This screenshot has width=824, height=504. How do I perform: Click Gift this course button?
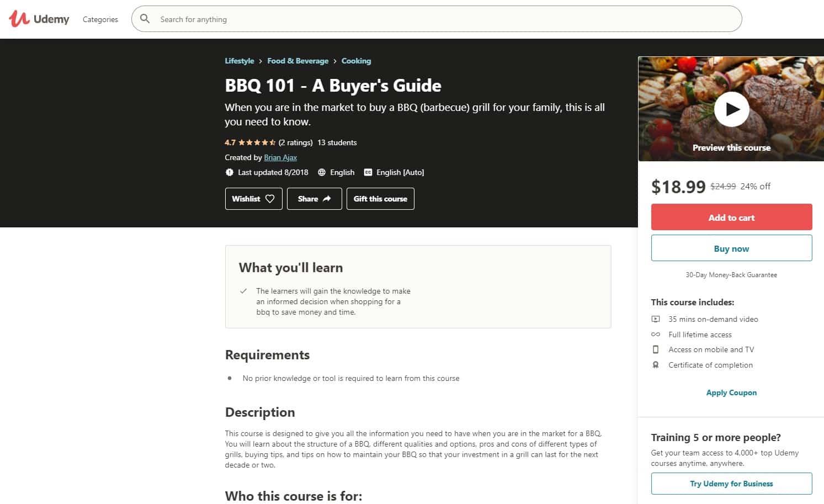click(x=380, y=199)
